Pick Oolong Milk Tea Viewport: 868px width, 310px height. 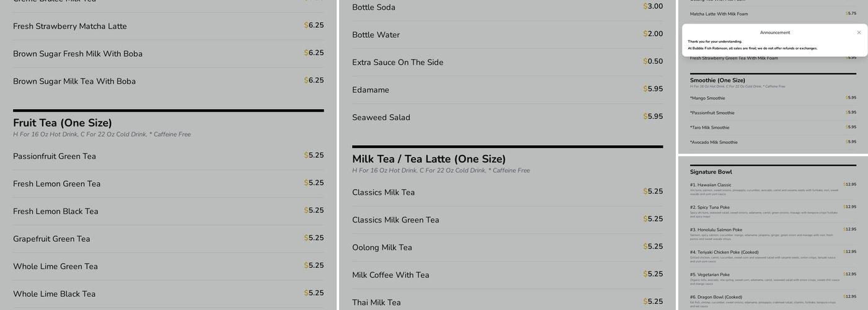point(382,247)
